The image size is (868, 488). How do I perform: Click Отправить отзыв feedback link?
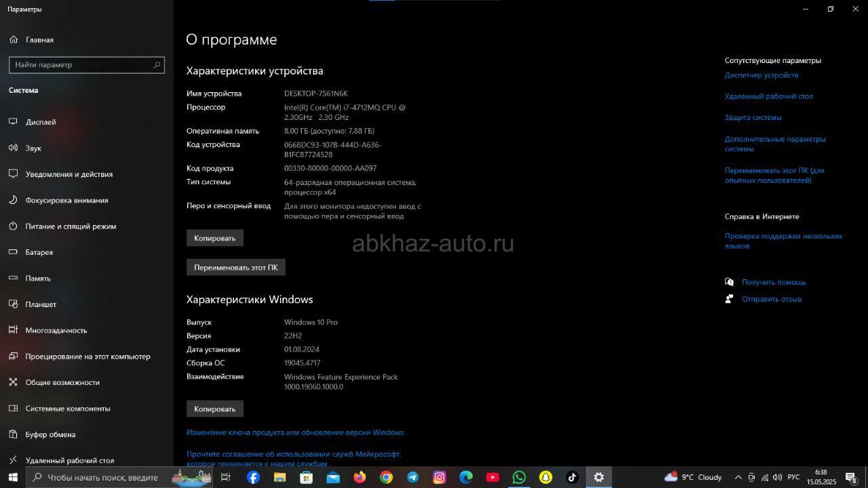772,299
